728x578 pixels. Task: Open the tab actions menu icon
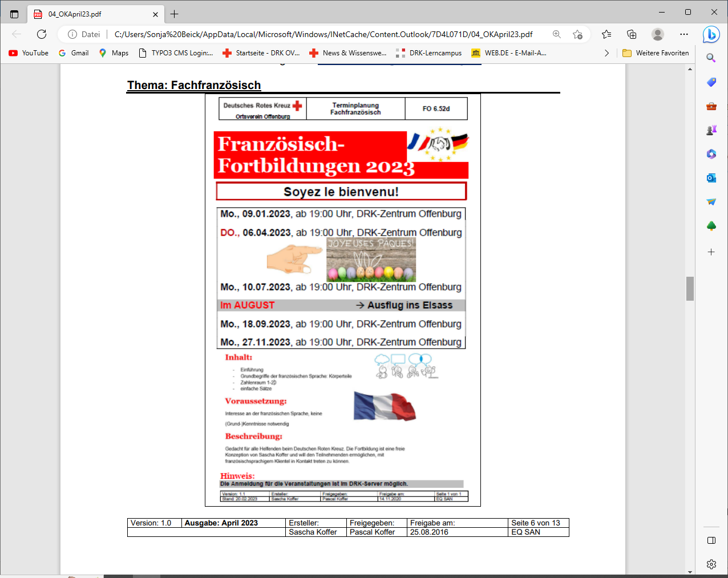14,14
